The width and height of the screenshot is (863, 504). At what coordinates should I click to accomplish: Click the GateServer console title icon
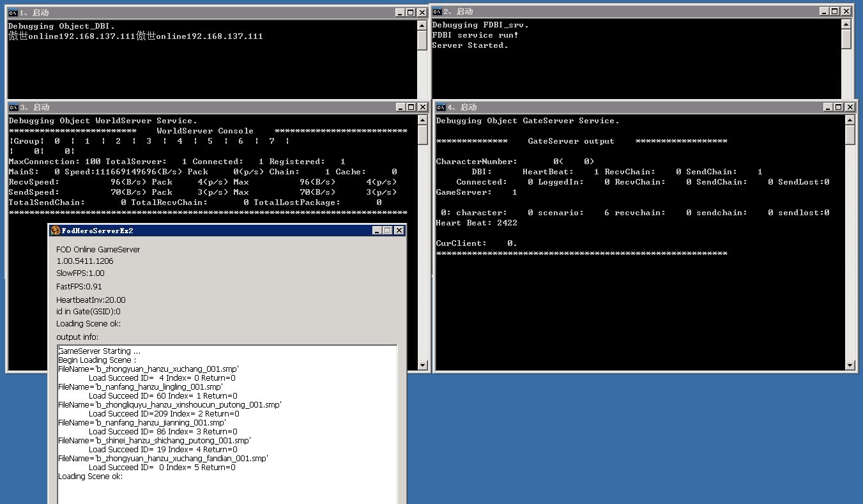point(441,107)
